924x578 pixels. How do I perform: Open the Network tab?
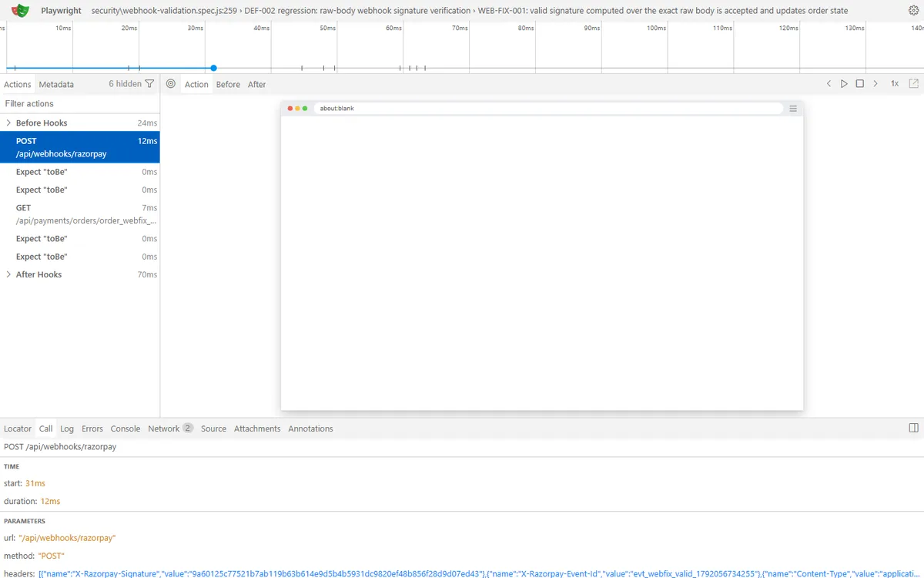pyautogui.click(x=170, y=428)
